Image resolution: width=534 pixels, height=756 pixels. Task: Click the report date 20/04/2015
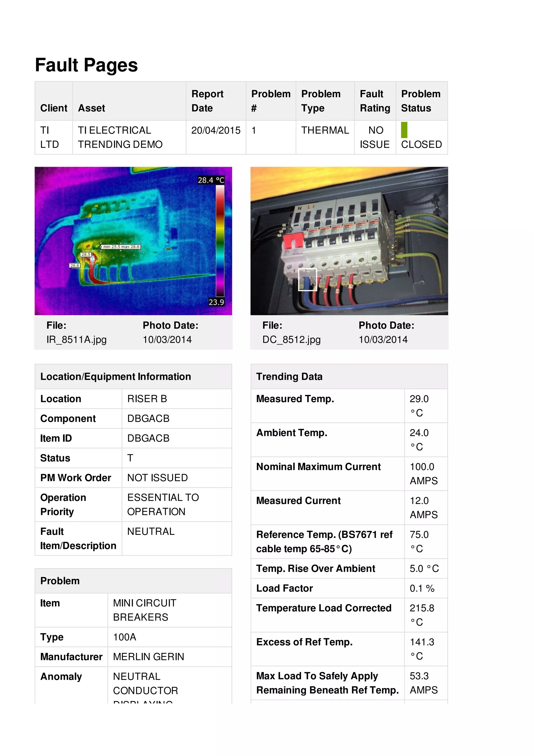tap(216, 130)
